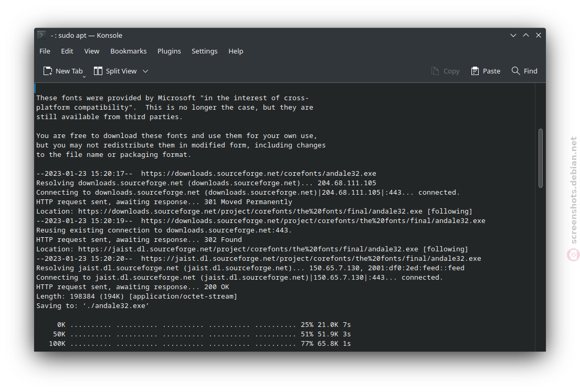The image size is (580, 392).
Task: Click the Find button label
Action: coord(531,71)
